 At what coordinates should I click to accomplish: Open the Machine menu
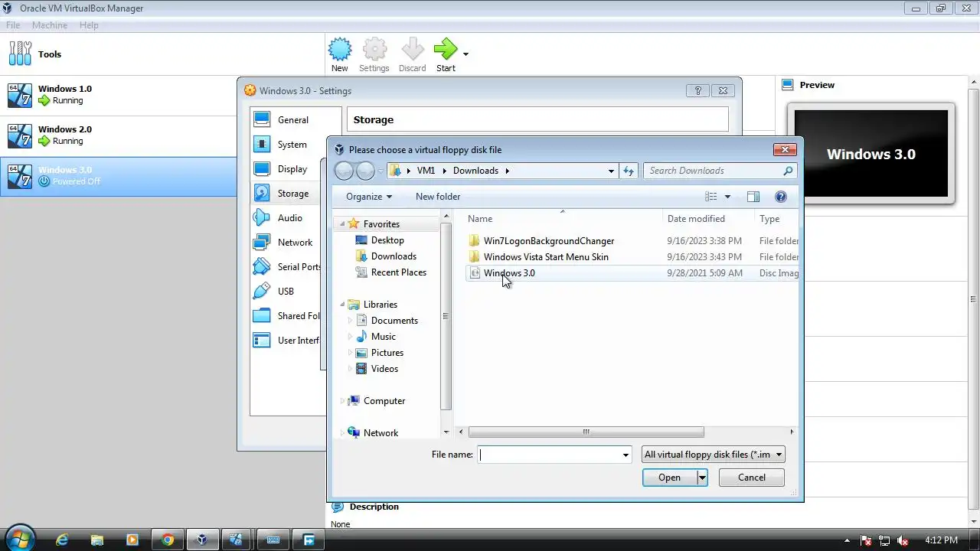coord(50,25)
